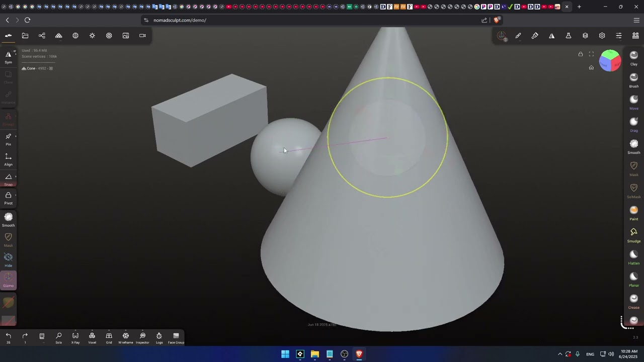Open the Painting brush menu
Viewport: 644px width, 362px height.
(x=535, y=36)
